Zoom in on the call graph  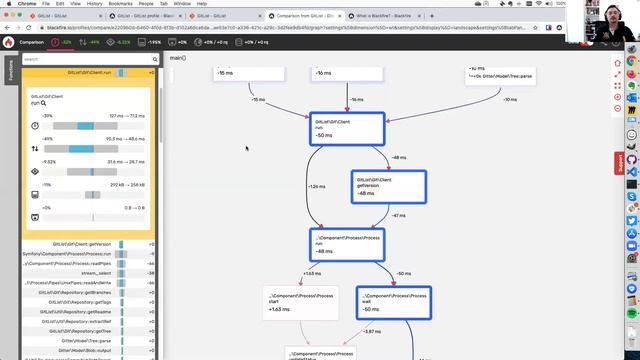pos(618,97)
